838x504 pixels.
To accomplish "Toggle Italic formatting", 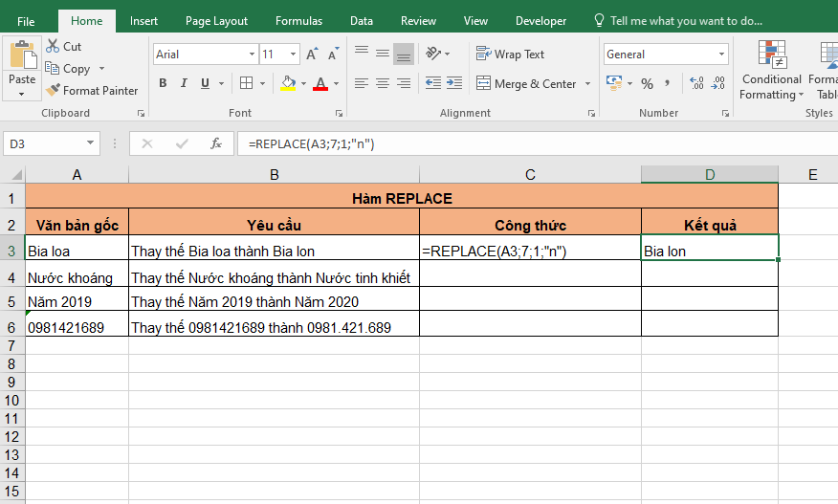I will (x=184, y=84).
